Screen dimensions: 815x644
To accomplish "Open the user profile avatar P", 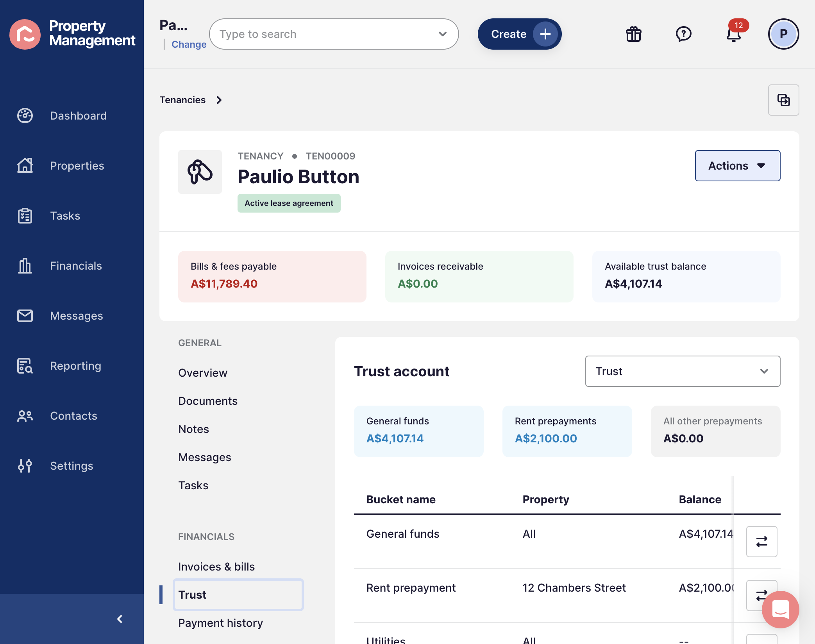I will (x=784, y=34).
